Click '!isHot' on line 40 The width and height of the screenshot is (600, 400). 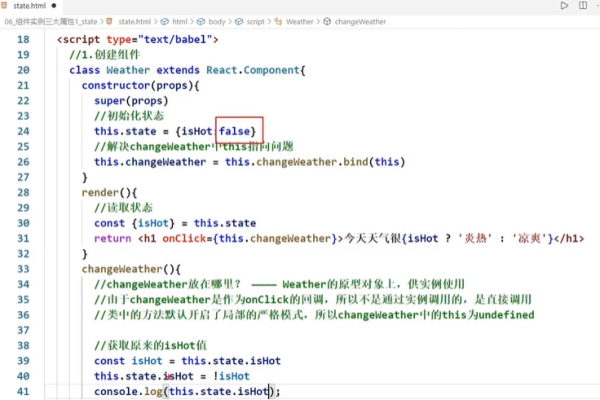pyautogui.click(x=231, y=376)
